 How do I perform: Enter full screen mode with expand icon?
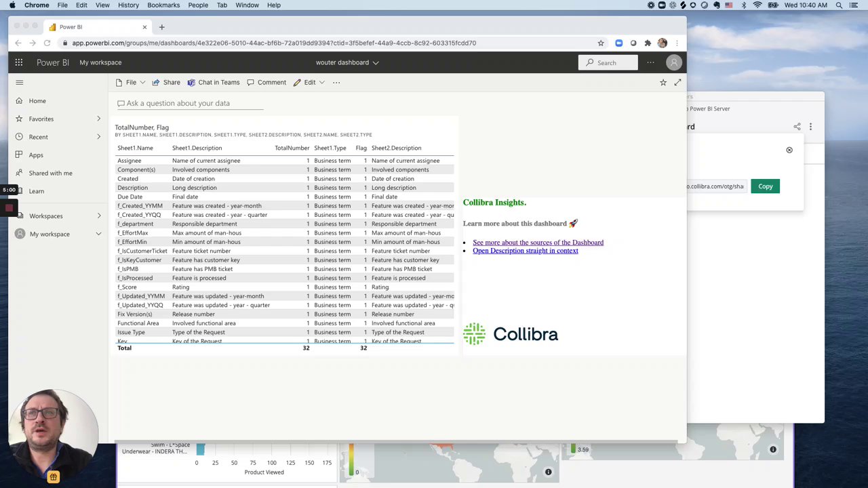677,83
